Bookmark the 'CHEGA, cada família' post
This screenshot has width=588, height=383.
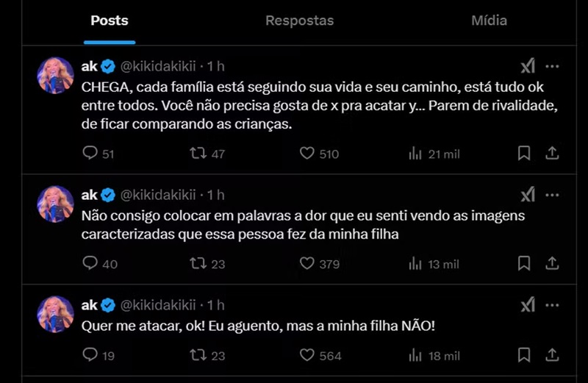click(524, 154)
